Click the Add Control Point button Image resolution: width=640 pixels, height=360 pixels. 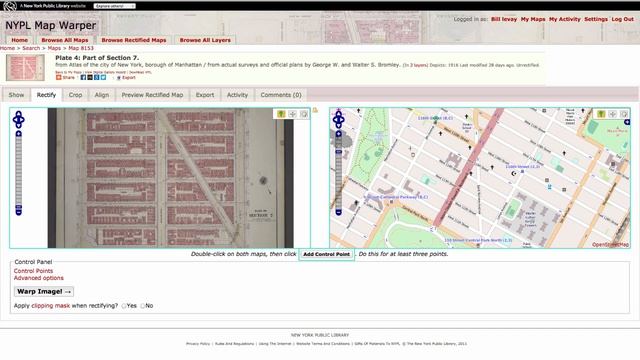pyautogui.click(x=326, y=254)
